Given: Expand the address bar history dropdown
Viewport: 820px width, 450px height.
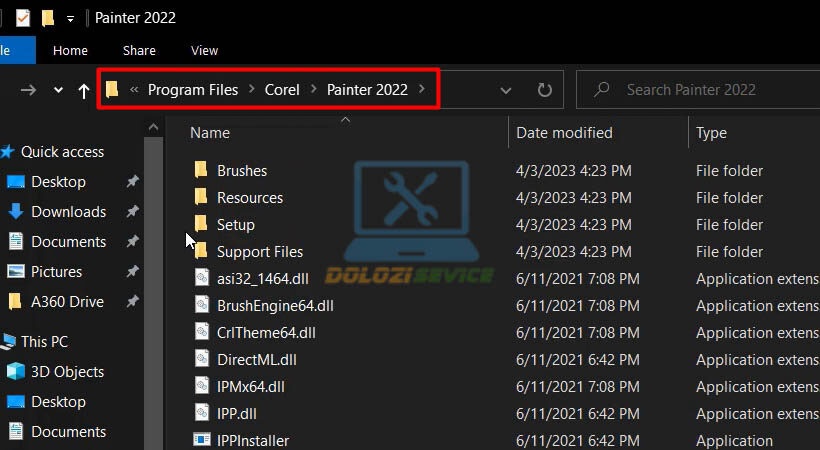Looking at the screenshot, I should [505, 91].
